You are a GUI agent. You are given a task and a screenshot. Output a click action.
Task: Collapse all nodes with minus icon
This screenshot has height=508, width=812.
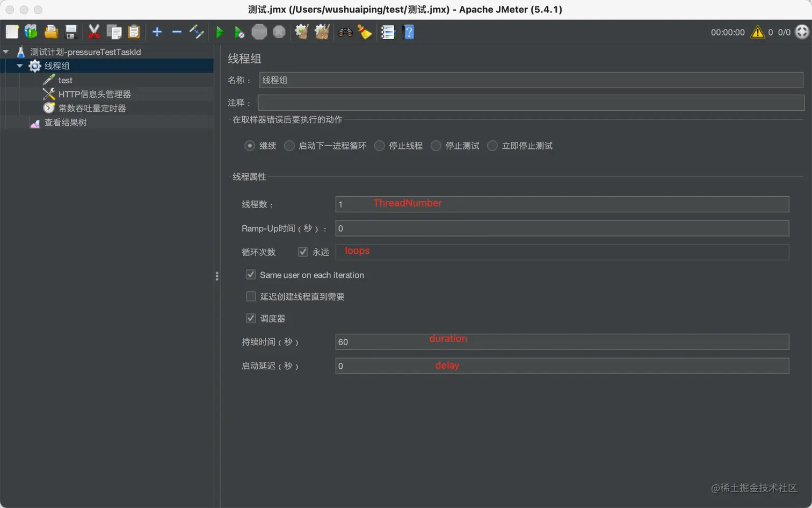coord(177,32)
